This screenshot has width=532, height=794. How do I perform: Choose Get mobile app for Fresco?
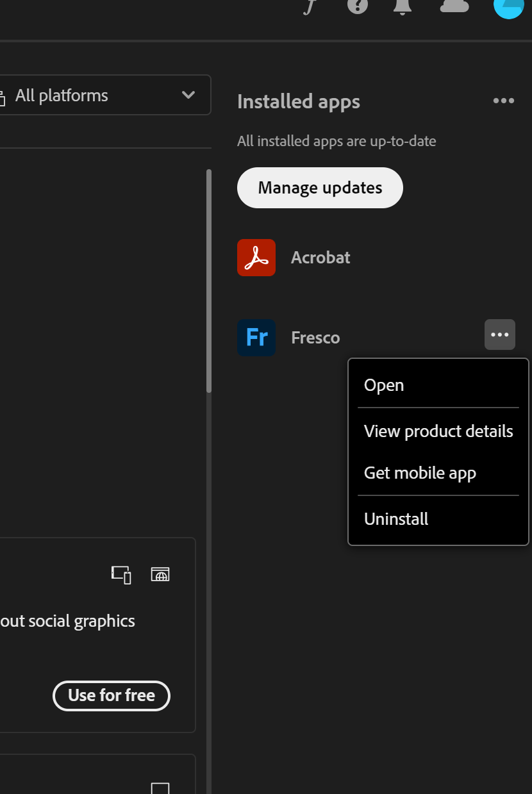(x=420, y=472)
